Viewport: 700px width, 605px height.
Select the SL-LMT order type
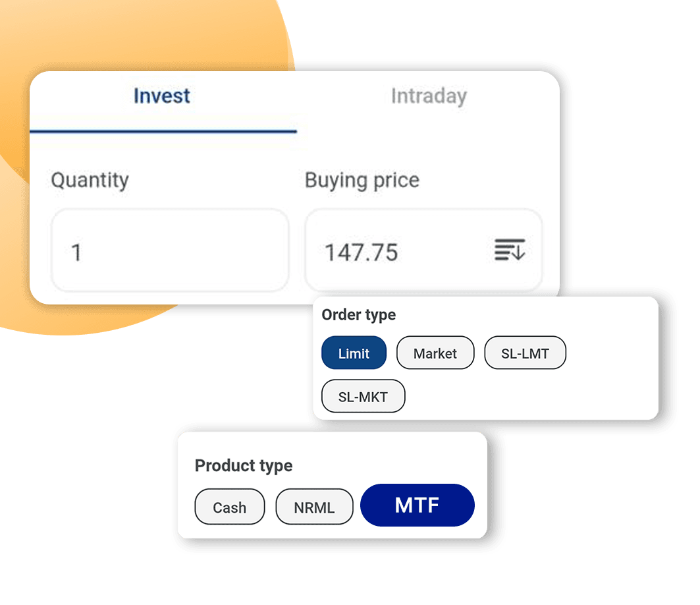[525, 353]
